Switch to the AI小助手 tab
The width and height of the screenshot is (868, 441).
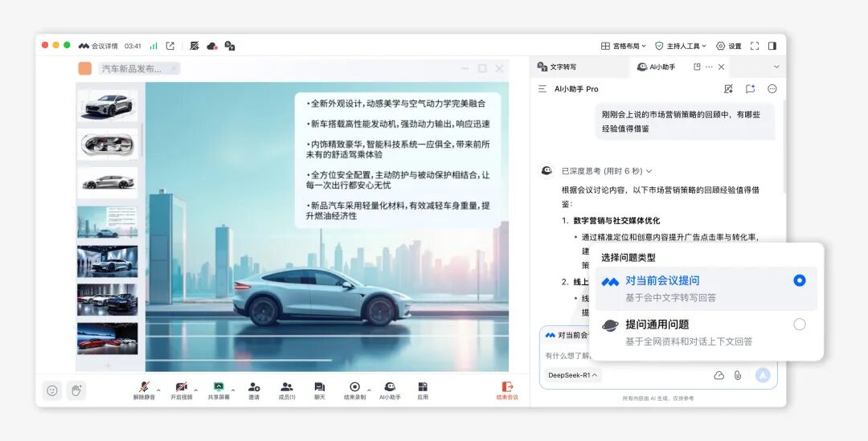(657, 67)
